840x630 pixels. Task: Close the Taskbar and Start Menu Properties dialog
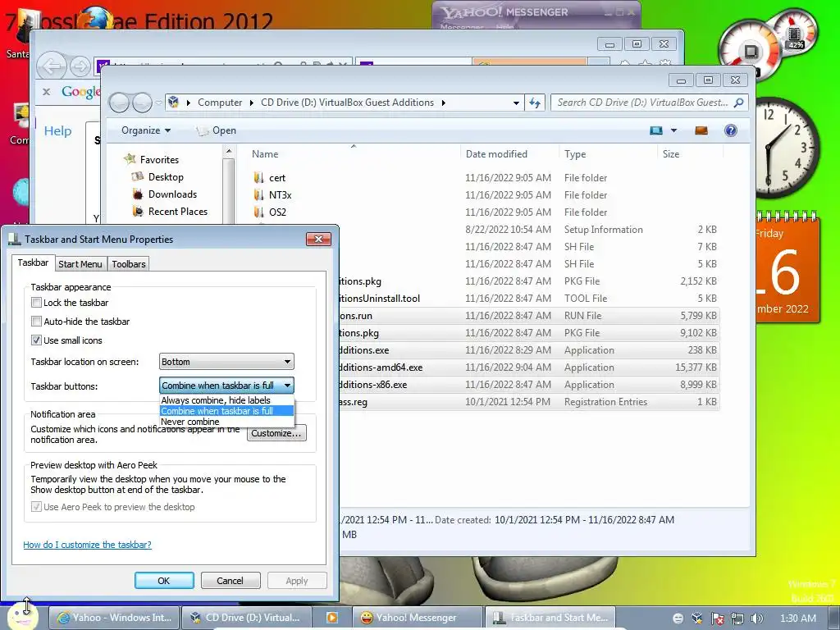(x=319, y=239)
